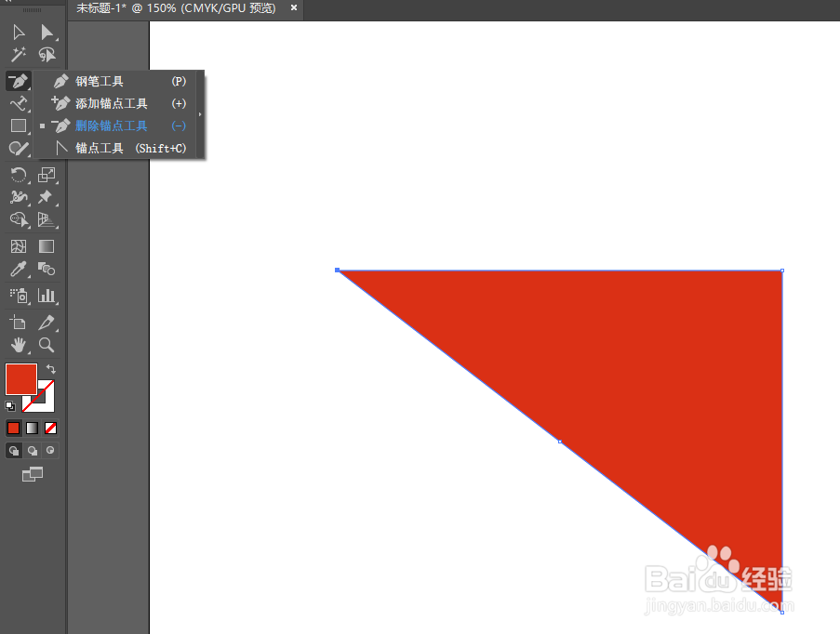840x634 pixels.
Task: Select the Shape Builder tool
Action: click(x=19, y=219)
